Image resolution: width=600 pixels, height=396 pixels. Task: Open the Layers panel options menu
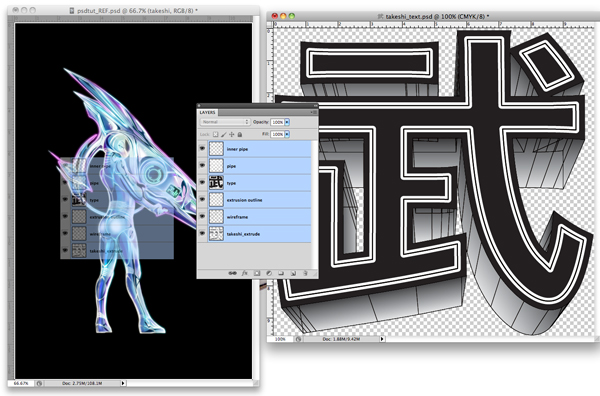[313, 112]
